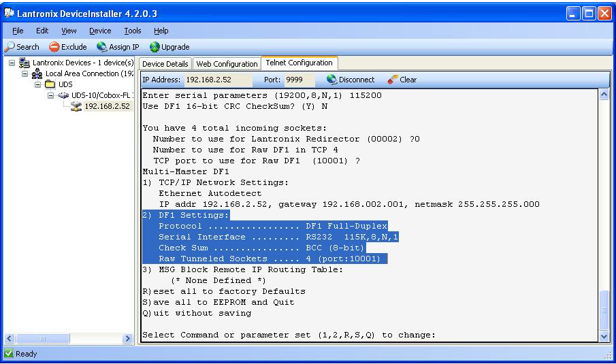The width and height of the screenshot is (616, 364).
Task: Click the Disconnect globe icon
Action: tap(331, 80)
